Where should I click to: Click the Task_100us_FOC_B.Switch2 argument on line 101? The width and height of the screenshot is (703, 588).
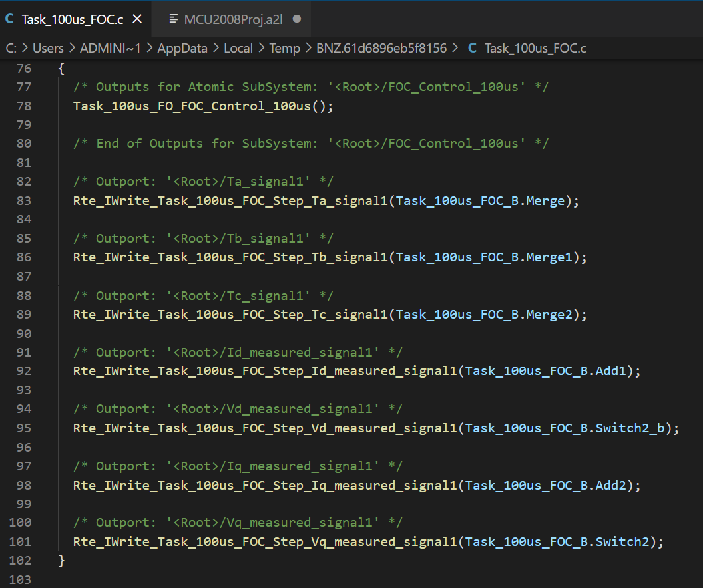(x=557, y=542)
